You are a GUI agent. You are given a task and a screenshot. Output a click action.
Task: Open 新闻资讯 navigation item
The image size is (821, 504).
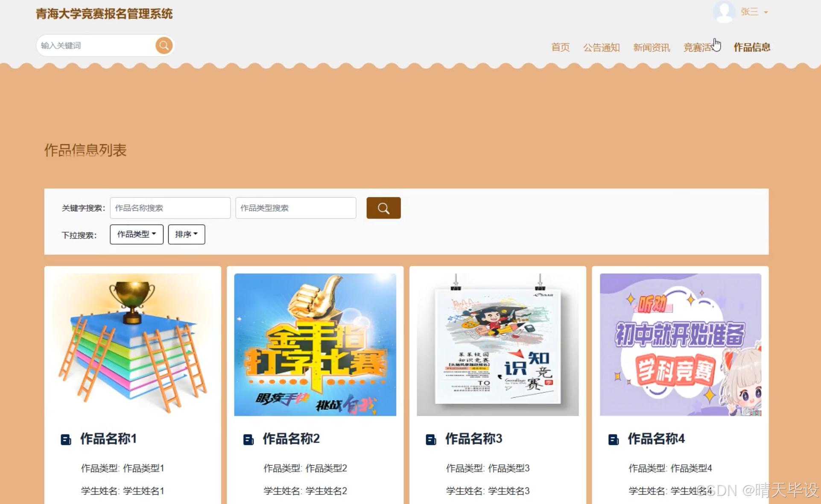652,47
